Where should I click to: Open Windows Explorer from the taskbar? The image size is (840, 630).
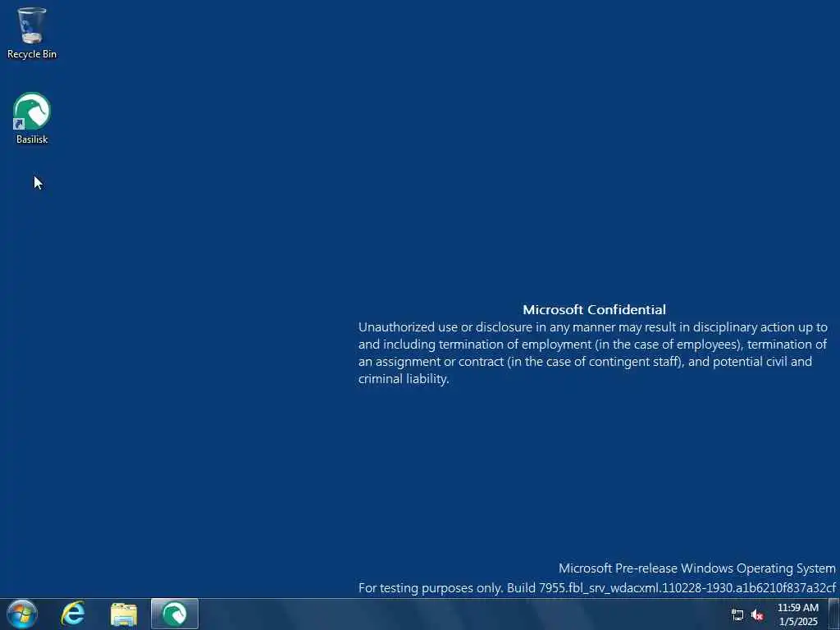pos(124,614)
